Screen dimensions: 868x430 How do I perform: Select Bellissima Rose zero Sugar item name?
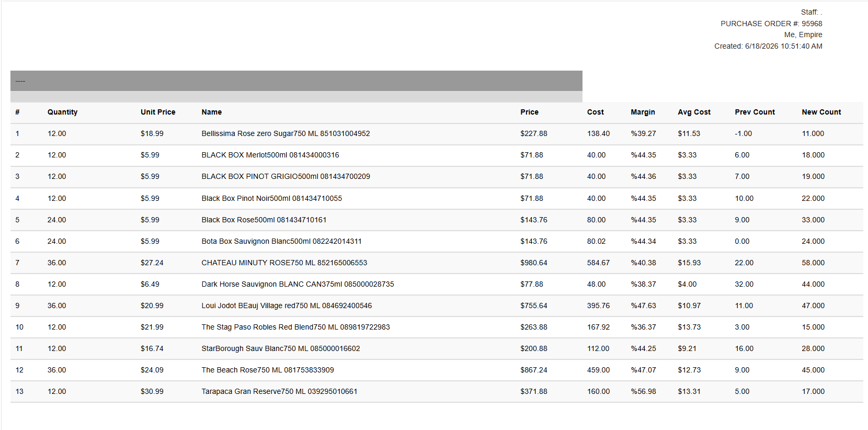pyautogui.click(x=285, y=133)
